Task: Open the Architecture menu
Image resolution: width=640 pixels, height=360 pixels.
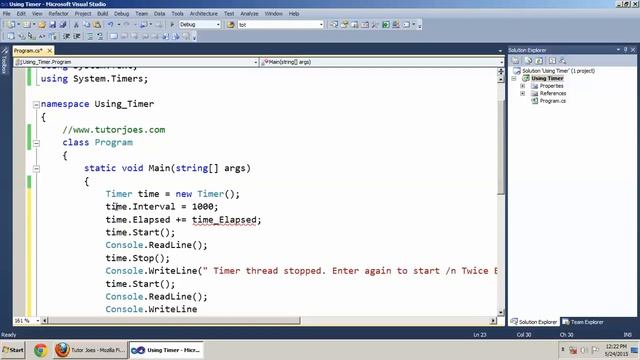Action: 204,13
